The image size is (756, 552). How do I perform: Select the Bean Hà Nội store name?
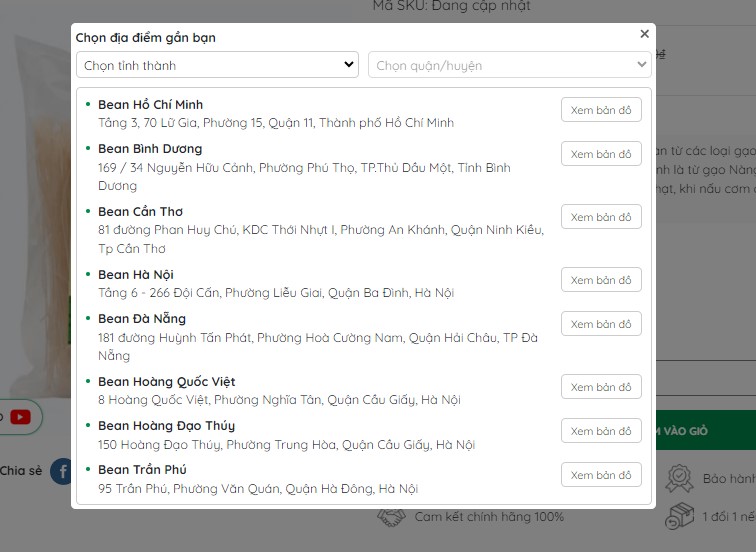135,275
